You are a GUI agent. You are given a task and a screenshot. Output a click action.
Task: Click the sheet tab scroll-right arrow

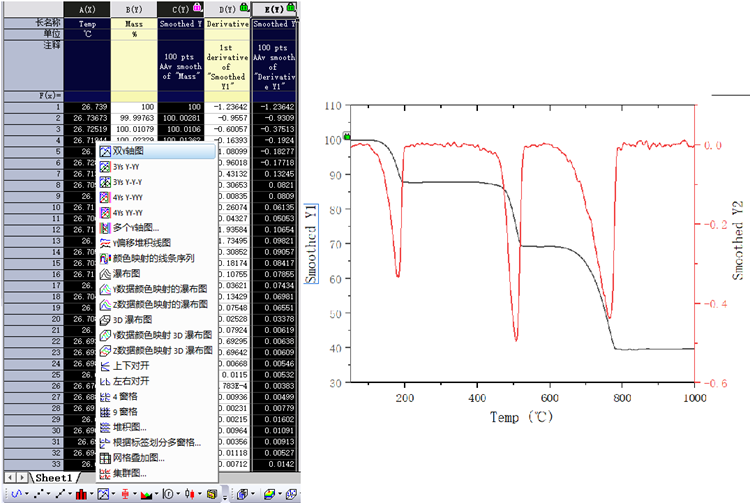point(22,477)
